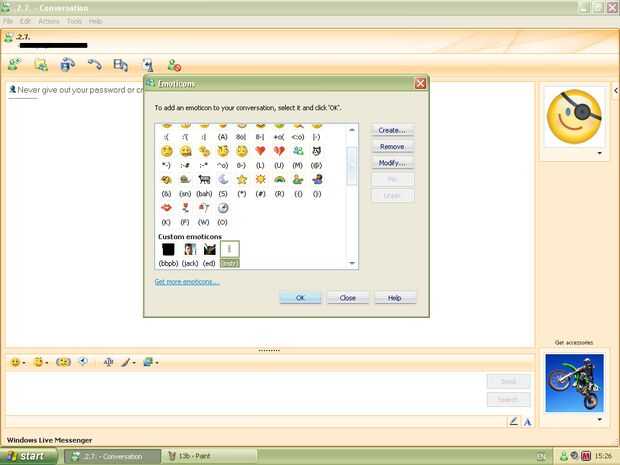Select the red lips (K) emoticon
Image resolution: width=620 pixels, height=465 pixels.
tap(166, 208)
